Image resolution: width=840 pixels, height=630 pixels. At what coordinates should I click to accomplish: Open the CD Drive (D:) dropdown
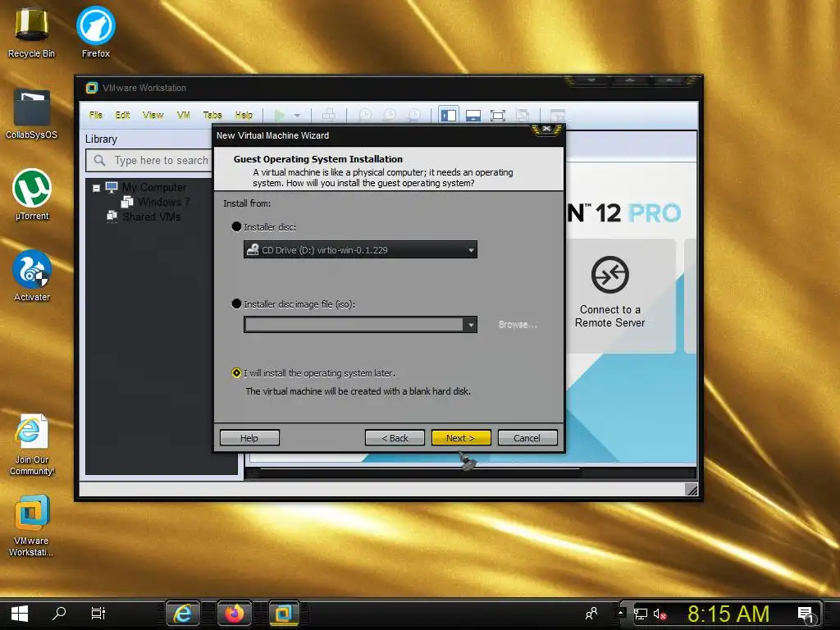pyautogui.click(x=360, y=249)
